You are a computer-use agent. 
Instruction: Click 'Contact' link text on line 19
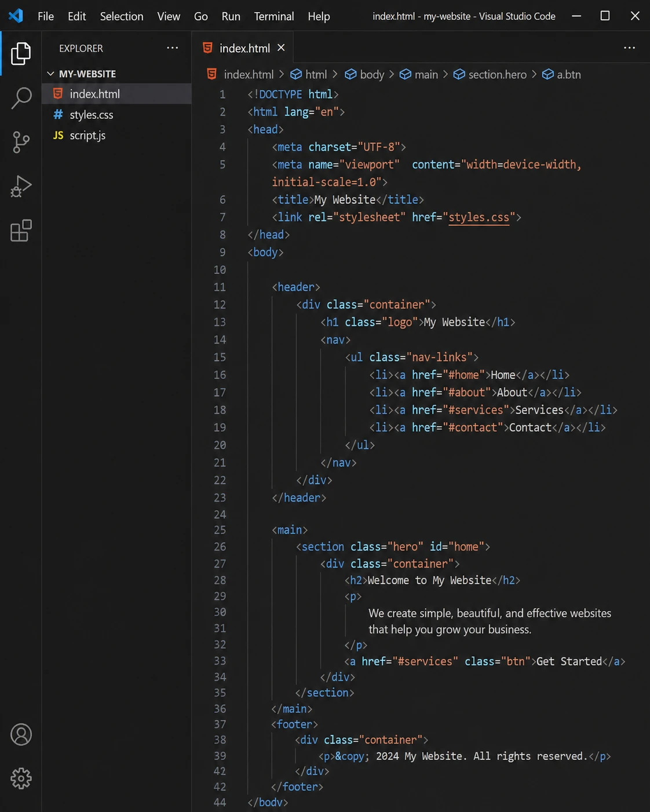pyautogui.click(x=530, y=427)
